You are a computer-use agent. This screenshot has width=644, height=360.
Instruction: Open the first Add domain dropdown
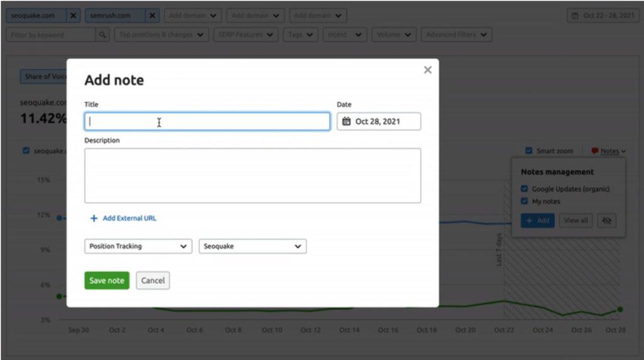[192, 16]
